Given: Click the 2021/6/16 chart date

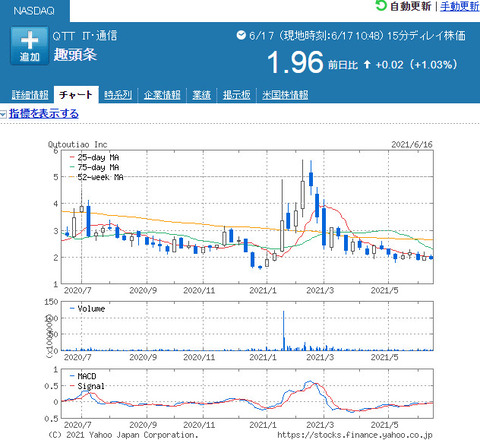Looking at the screenshot, I should pos(412,145).
